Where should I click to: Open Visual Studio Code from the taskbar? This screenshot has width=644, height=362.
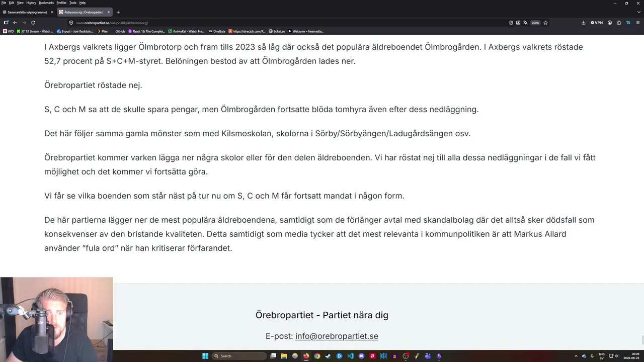(x=350, y=356)
